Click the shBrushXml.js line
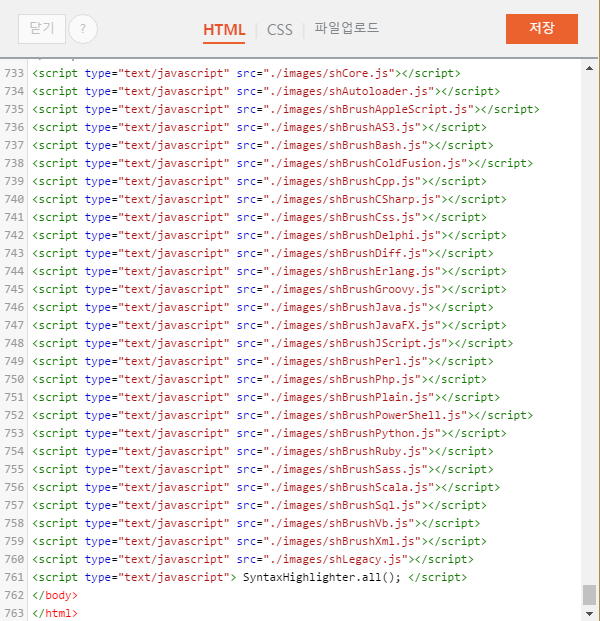The image size is (600, 621). (x=259, y=542)
